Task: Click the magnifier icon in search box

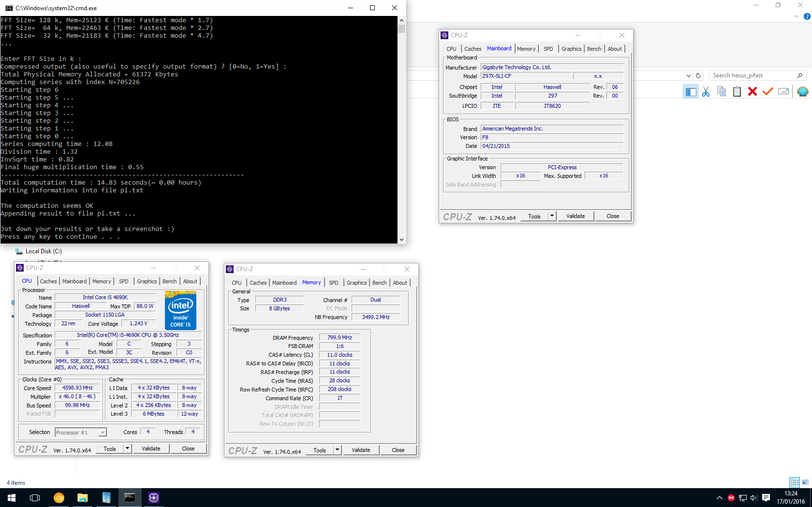Action: pos(799,75)
